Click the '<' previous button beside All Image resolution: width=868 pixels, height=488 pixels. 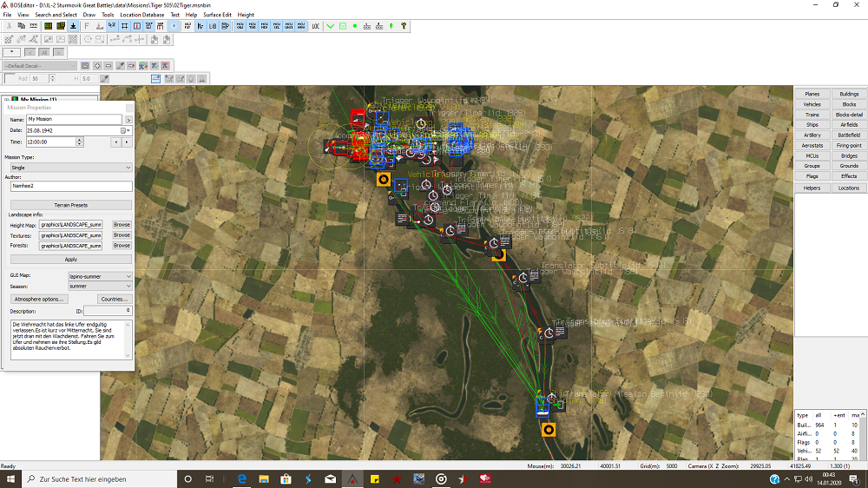[30, 52]
